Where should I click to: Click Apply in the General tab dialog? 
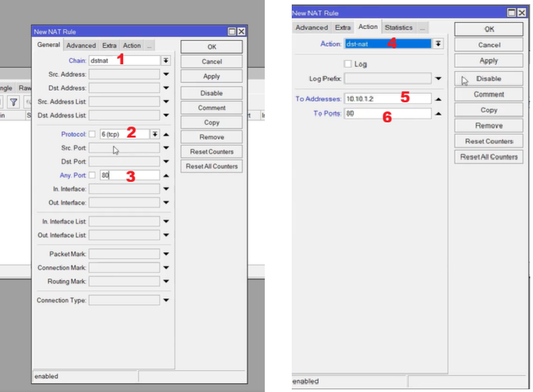tap(212, 77)
